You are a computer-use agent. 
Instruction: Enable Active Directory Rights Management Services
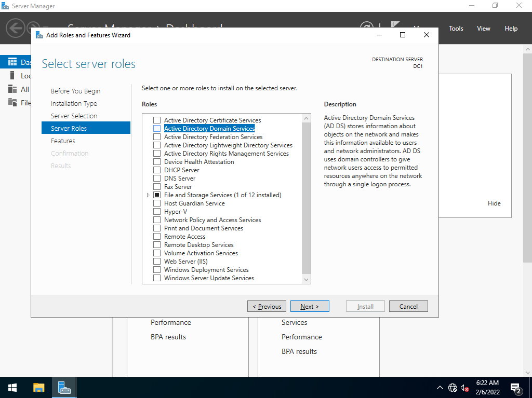pos(157,153)
